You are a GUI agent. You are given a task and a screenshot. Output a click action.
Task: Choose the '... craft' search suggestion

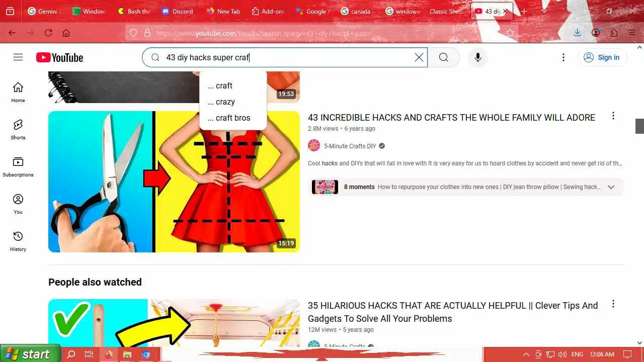click(x=233, y=86)
